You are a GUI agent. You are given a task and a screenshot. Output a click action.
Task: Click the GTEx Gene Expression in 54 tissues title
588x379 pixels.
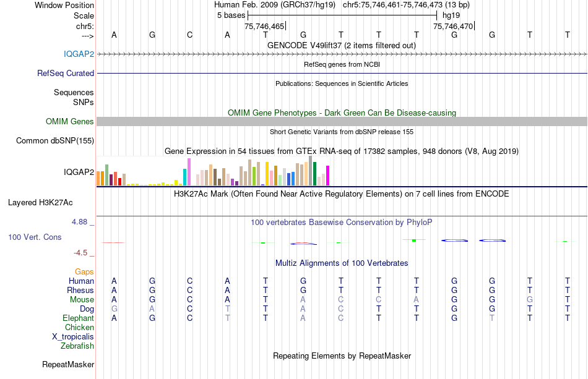[x=342, y=151]
